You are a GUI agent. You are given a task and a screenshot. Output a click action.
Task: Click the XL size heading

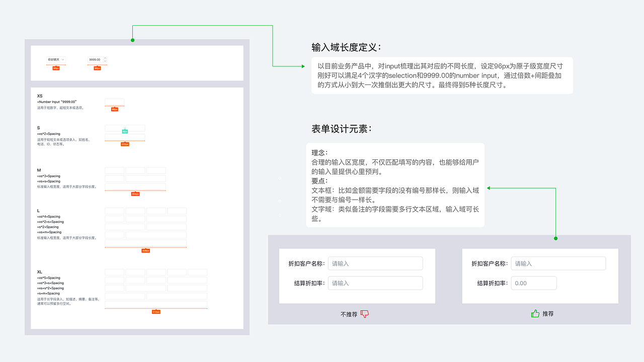(x=40, y=272)
